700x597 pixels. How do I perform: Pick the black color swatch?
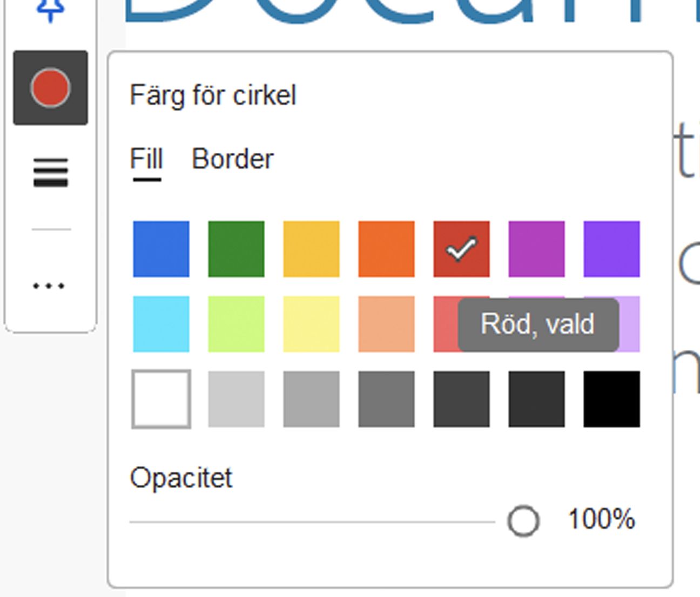tap(611, 399)
